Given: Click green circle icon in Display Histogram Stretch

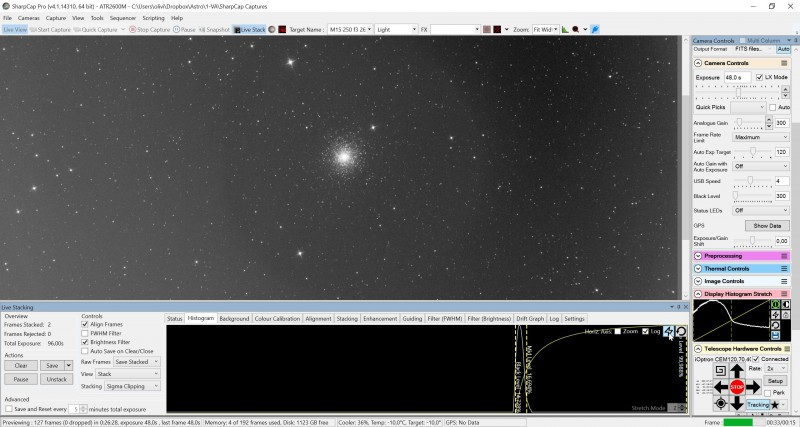Looking at the screenshot, I should pos(776,305).
